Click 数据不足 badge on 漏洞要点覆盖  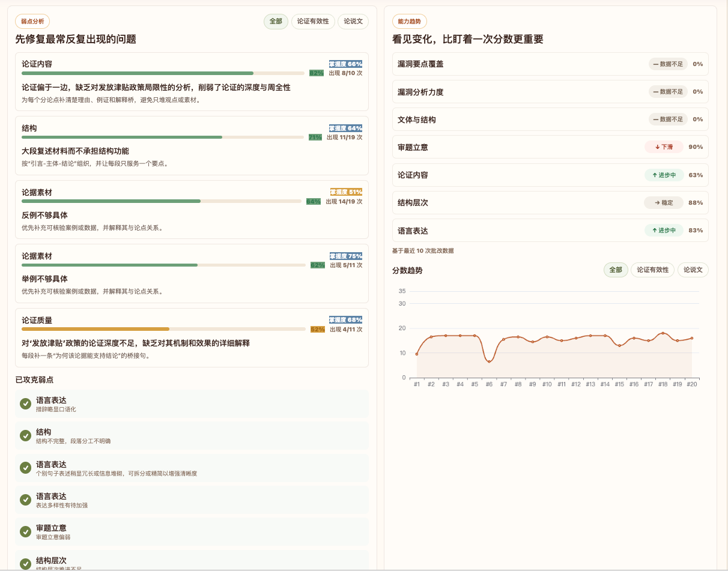coord(668,64)
